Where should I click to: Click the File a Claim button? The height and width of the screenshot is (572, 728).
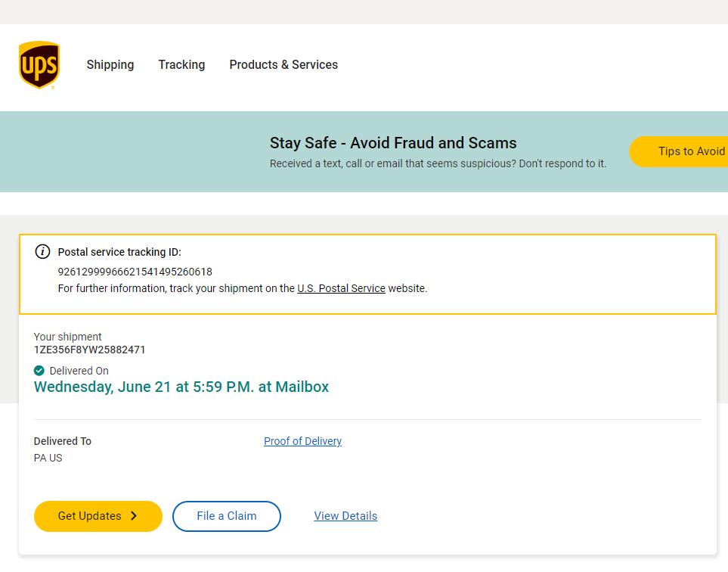click(227, 516)
